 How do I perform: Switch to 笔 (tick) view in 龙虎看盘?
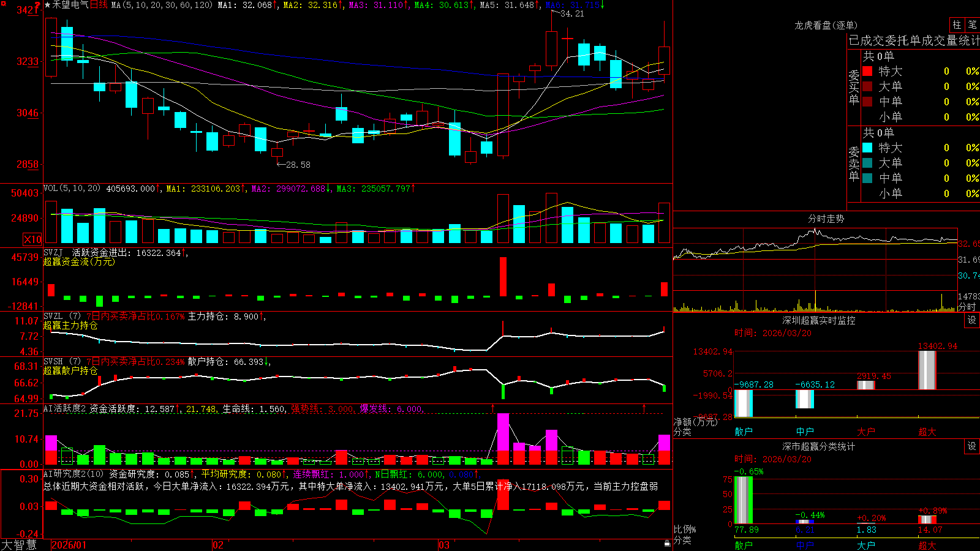[x=973, y=25]
